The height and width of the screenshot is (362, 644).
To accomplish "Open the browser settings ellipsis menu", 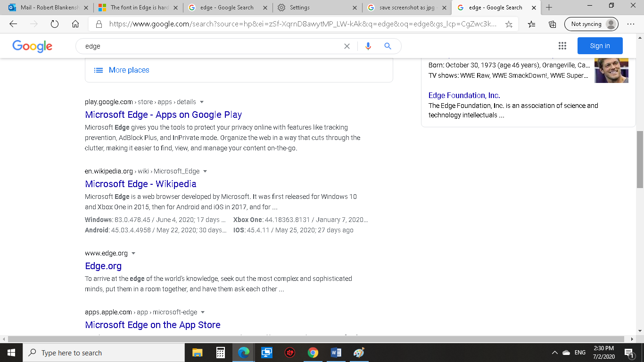I will (631, 24).
